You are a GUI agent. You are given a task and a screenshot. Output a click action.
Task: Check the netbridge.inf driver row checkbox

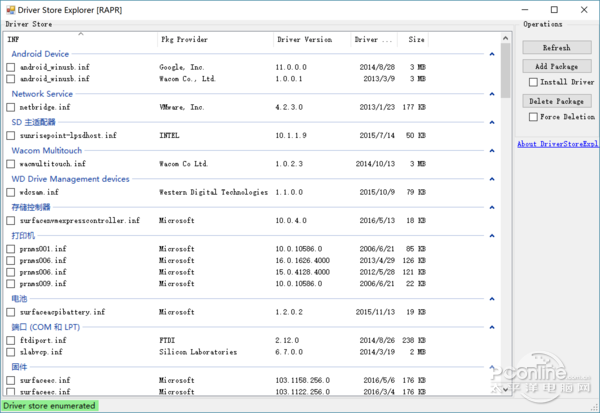tap(11, 107)
